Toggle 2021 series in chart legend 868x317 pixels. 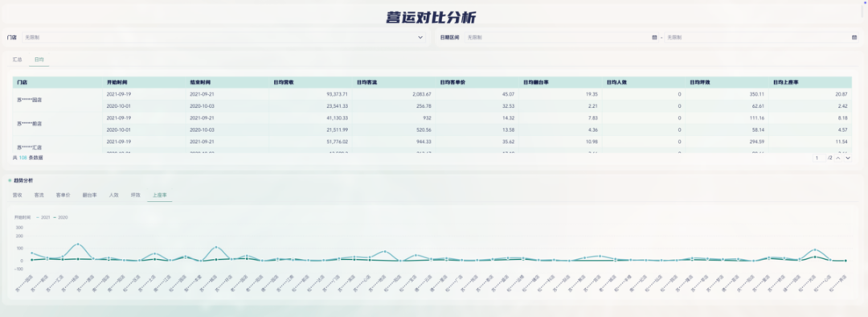coord(43,218)
